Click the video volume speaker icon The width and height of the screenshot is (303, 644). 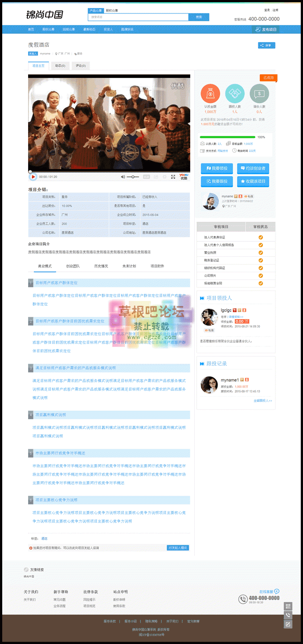point(123,177)
